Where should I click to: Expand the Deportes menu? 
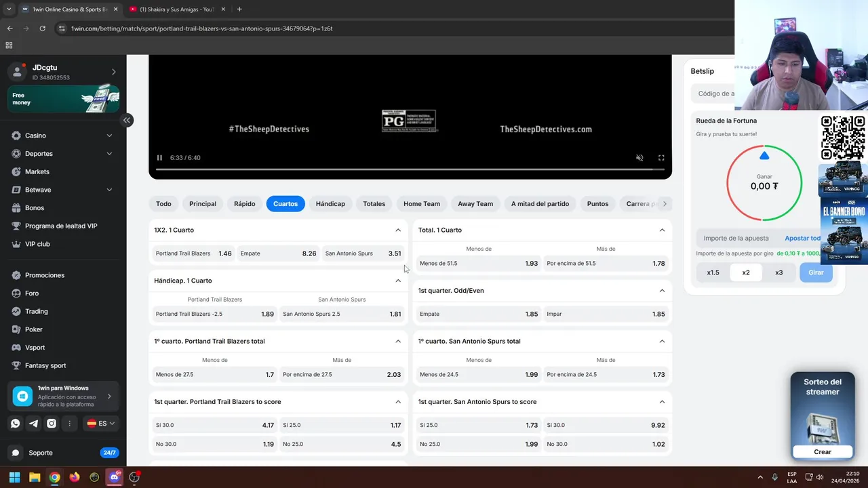(109, 154)
